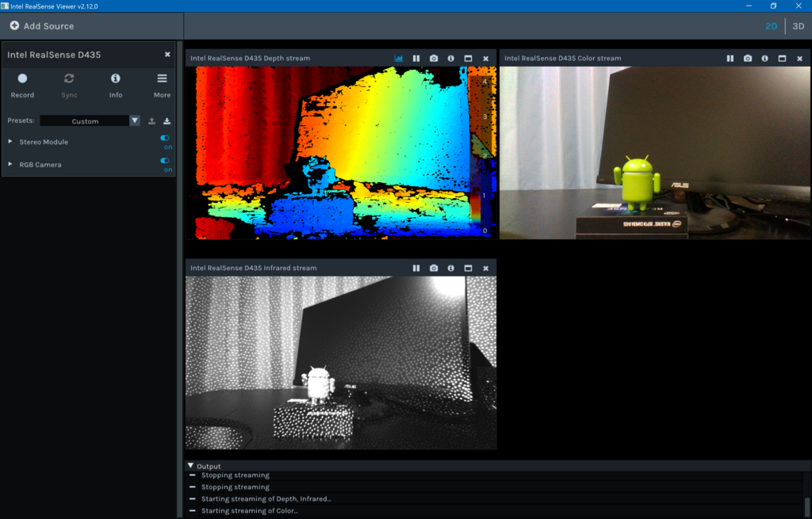The height and width of the screenshot is (519, 812).
Task: Turn off the Stereo Module stream
Action: point(165,138)
